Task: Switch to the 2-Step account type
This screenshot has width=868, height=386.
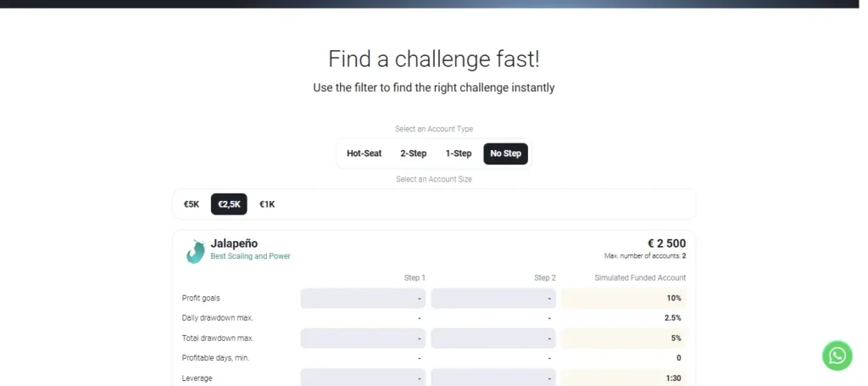Action: click(x=414, y=154)
